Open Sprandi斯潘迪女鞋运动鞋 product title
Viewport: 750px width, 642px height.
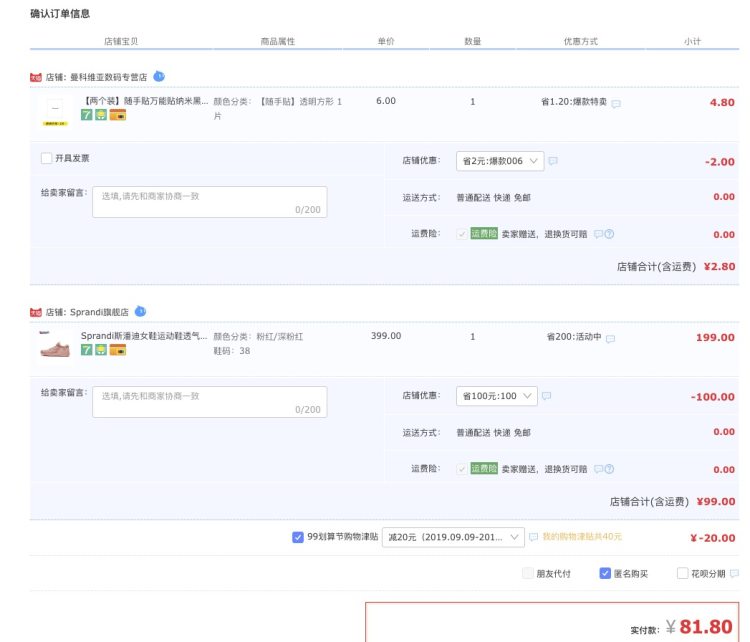[x=144, y=336]
